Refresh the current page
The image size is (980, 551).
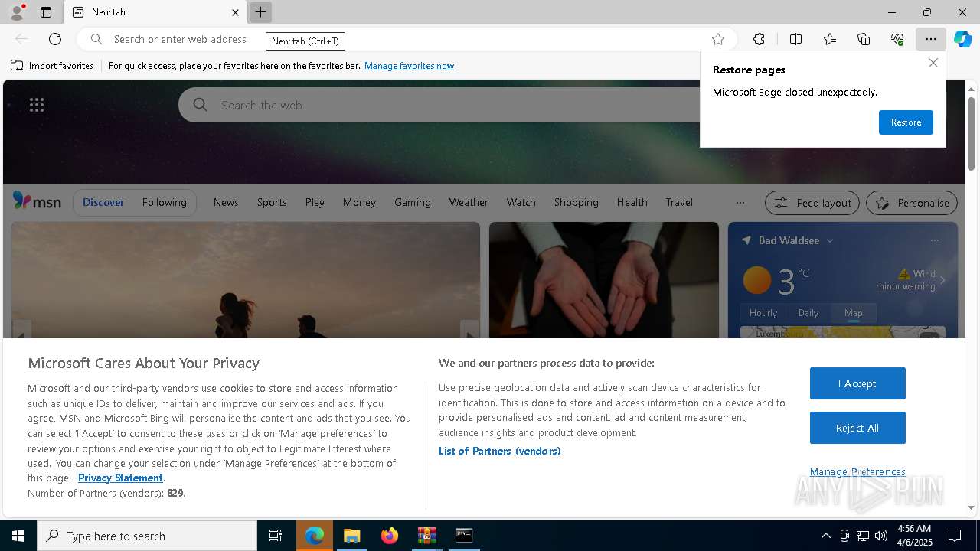click(x=55, y=39)
